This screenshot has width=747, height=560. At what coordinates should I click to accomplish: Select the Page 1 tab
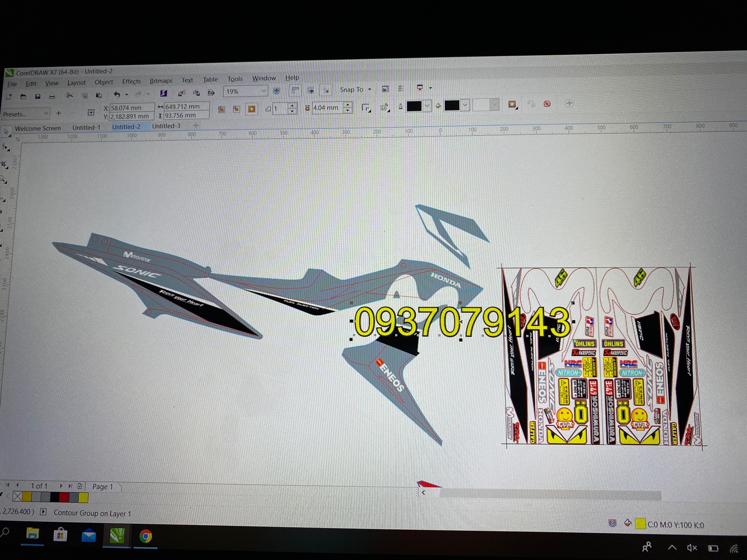pyautogui.click(x=103, y=486)
